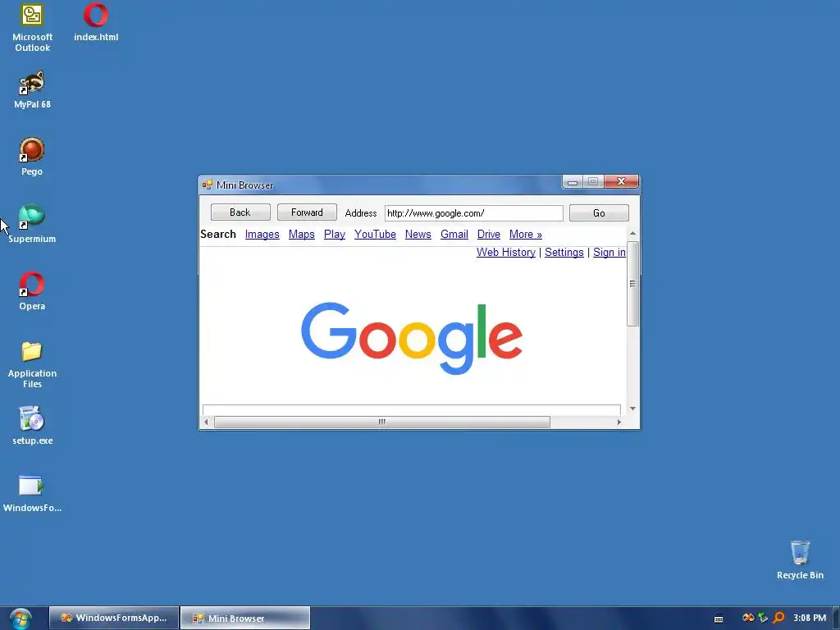Viewport: 840px width, 630px height.
Task: Select the Supermium browser shortcut
Action: click(x=32, y=225)
